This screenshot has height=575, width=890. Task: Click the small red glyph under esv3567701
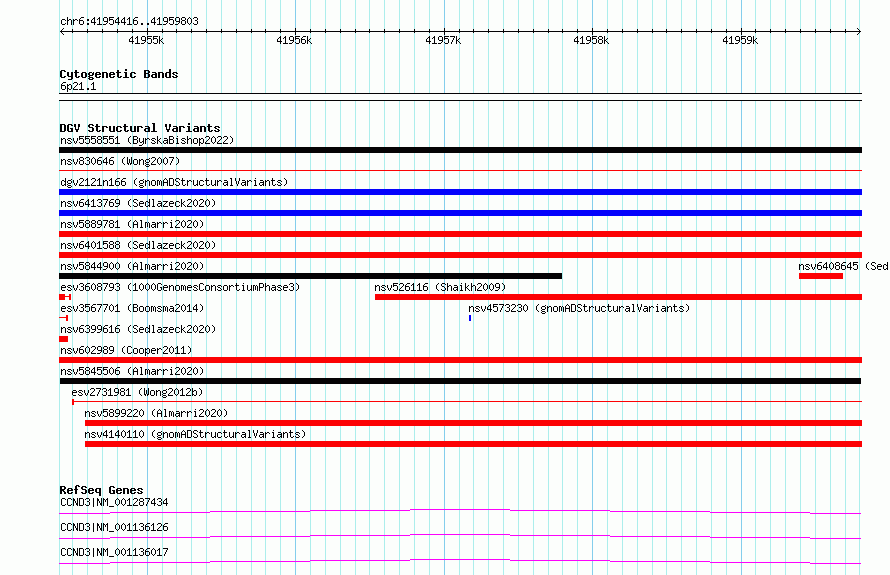64,318
